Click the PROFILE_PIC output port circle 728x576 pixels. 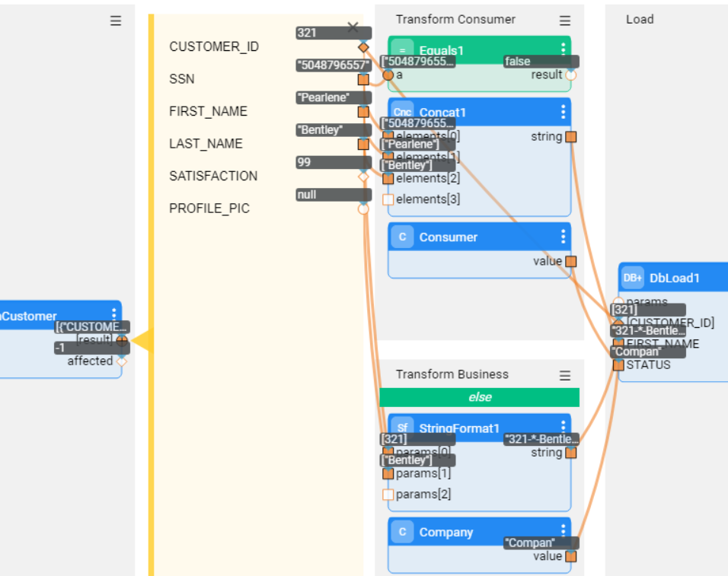point(363,208)
